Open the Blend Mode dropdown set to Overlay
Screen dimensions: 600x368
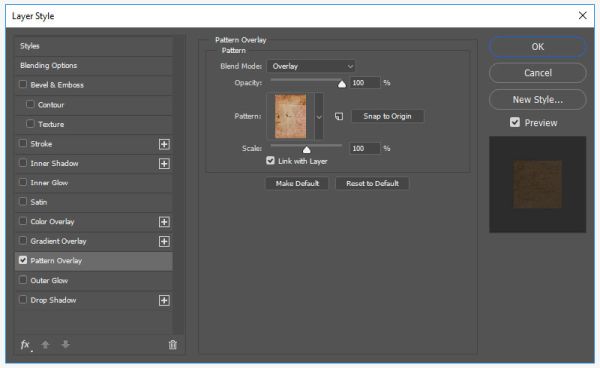tap(311, 66)
